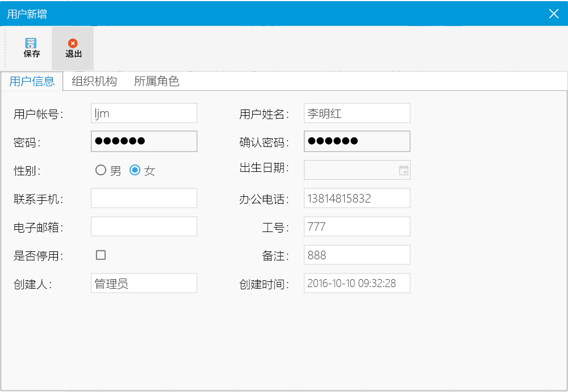Click the 用户帐号 field containing ljm

[x=144, y=113]
